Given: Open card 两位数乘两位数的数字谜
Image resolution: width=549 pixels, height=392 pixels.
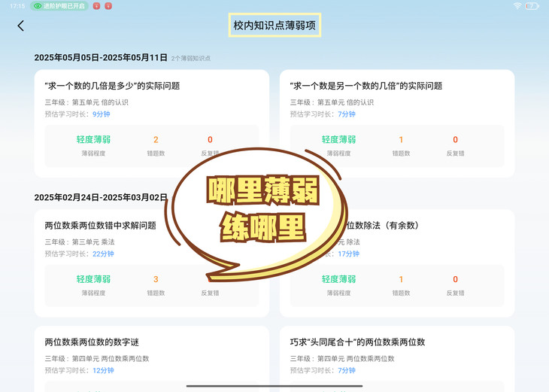Looking at the screenshot, I should (x=152, y=359).
